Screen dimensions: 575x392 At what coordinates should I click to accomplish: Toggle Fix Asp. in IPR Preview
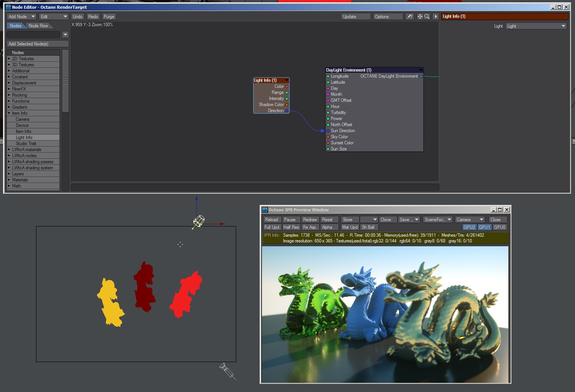click(310, 227)
